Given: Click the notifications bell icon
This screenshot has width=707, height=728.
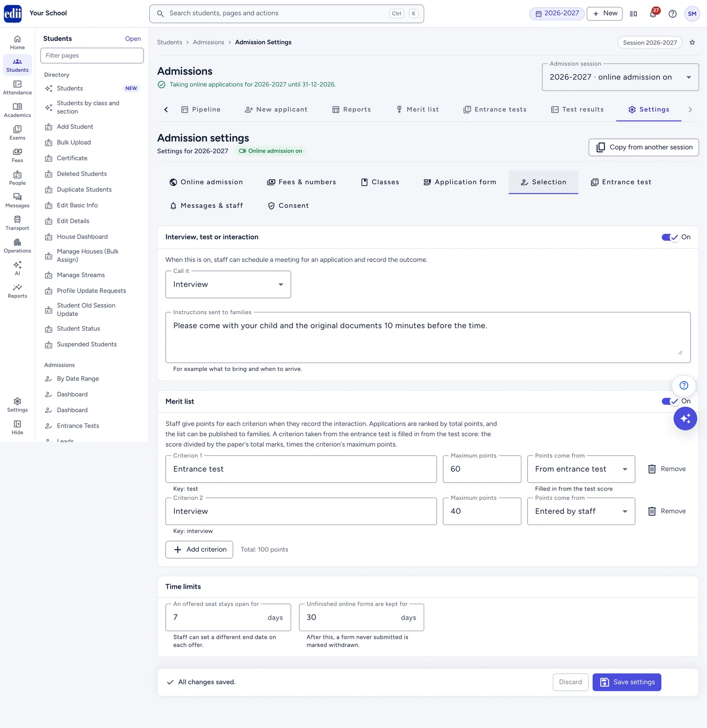Looking at the screenshot, I should click(653, 14).
